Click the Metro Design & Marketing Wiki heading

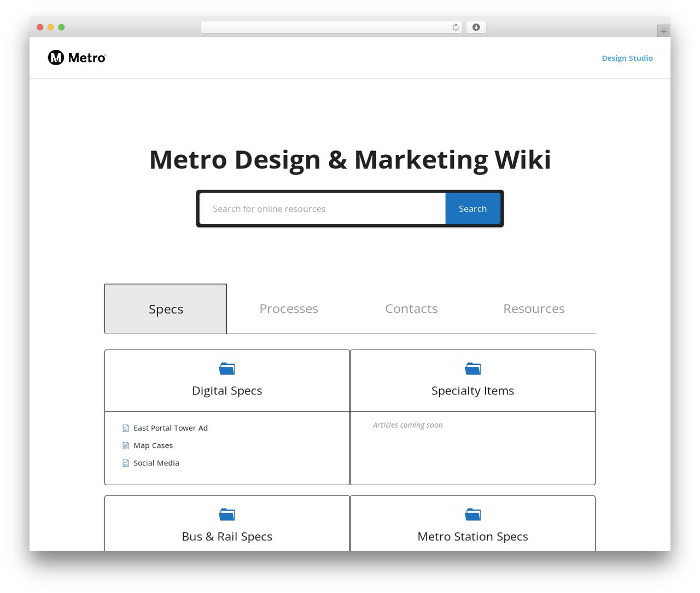coord(350,160)
